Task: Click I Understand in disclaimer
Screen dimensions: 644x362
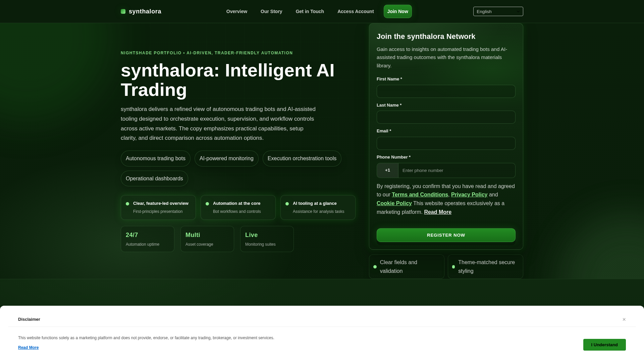Action: 604,345
